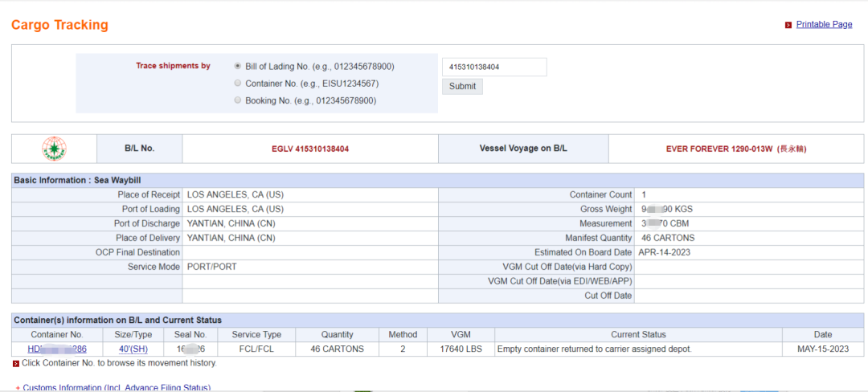
Task: Click the 40'(SH) size/type link
Action: (x=133, y=349)
